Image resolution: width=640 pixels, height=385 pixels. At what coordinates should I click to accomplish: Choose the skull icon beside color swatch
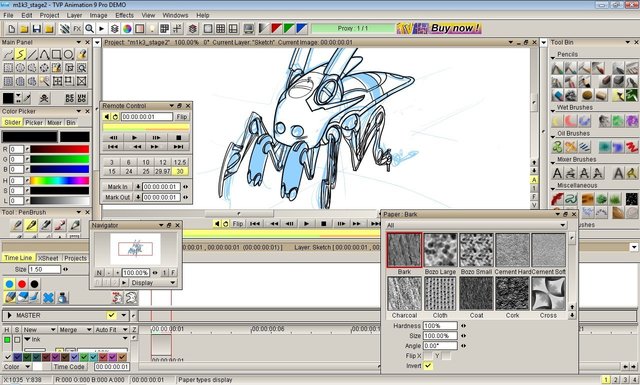(x=44, y=98)
